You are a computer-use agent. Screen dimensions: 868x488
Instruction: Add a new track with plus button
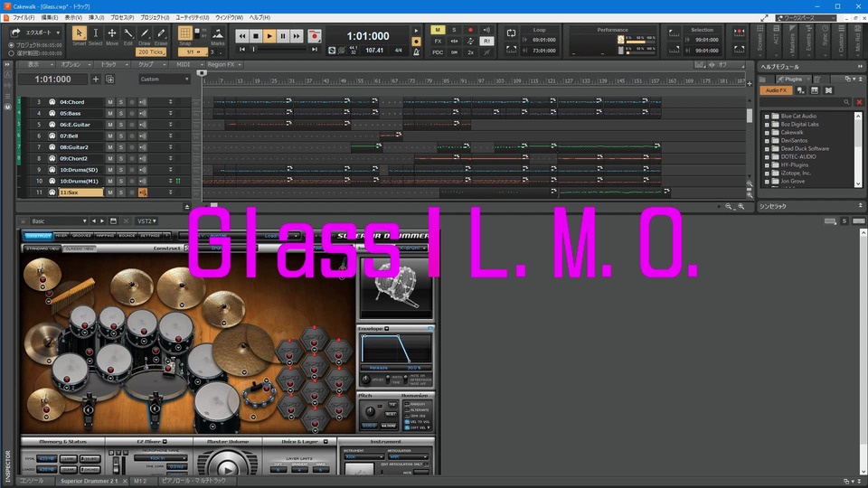click(x=96, y=80)
